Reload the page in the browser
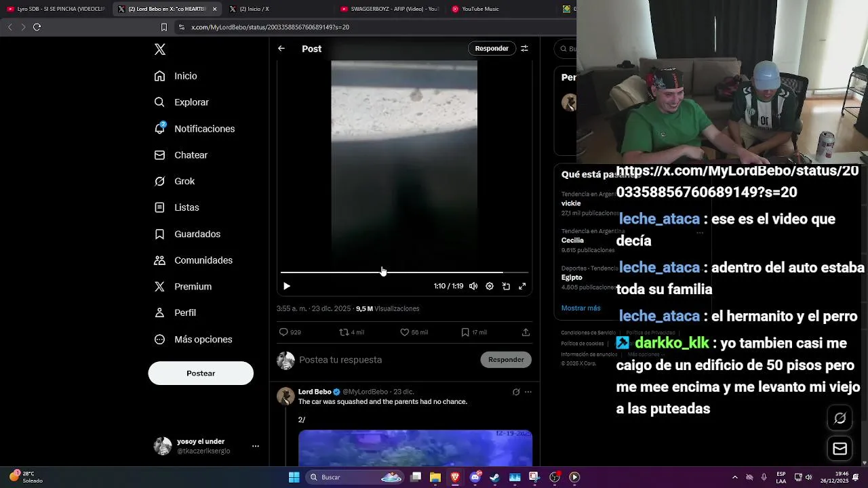 [37, 27]
